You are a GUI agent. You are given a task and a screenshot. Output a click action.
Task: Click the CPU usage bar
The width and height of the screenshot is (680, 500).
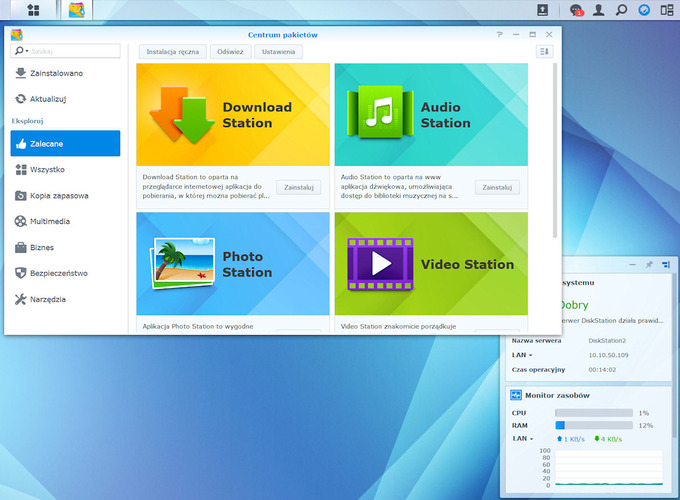tap(594, 413)
